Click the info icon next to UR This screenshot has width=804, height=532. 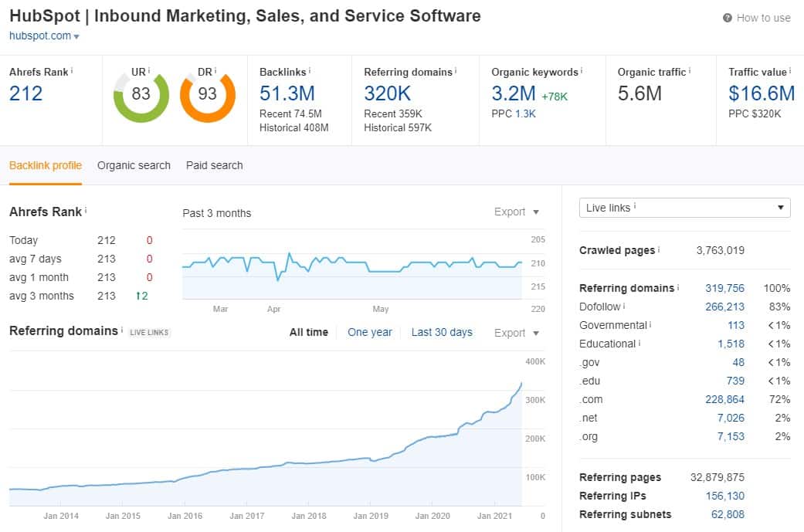coord(149,70)
